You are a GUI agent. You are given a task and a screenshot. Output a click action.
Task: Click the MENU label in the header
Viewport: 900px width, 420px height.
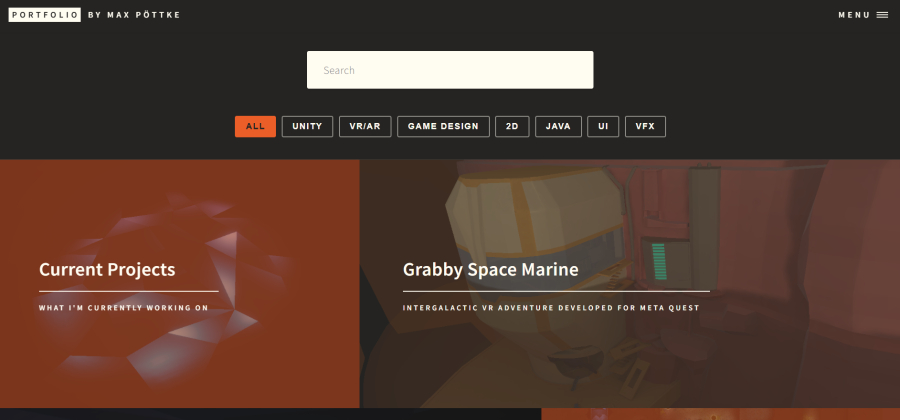coord(854,15)
